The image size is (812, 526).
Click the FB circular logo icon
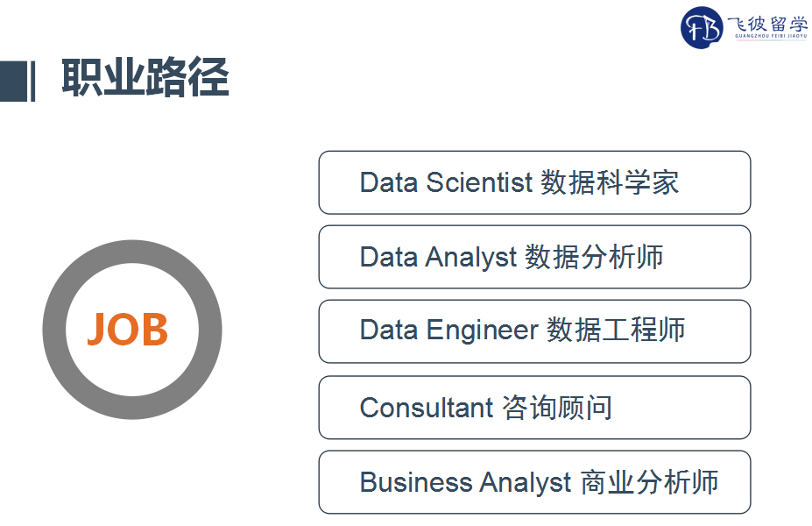[x=702, y=27]
